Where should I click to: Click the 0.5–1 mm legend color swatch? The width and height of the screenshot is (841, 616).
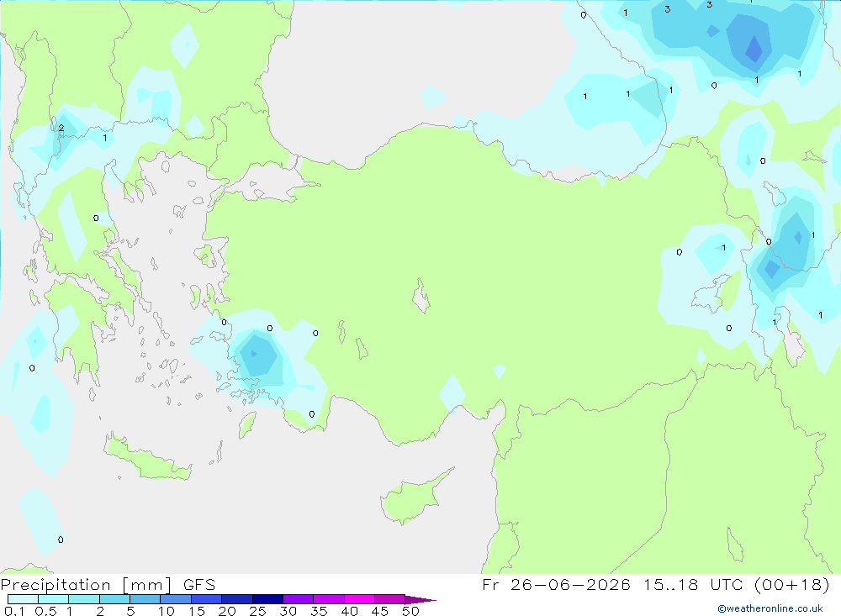click(54, 599)
